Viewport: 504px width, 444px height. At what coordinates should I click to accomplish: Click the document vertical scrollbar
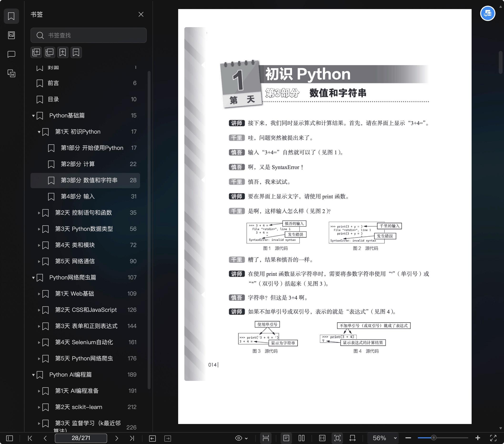pos(501,62)
